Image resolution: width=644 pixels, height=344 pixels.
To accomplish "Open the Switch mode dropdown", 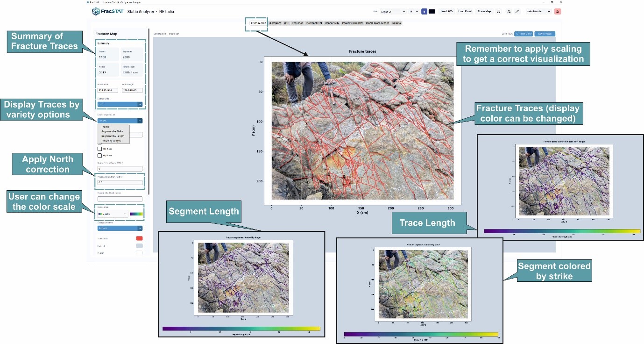I will pos(538,11).
